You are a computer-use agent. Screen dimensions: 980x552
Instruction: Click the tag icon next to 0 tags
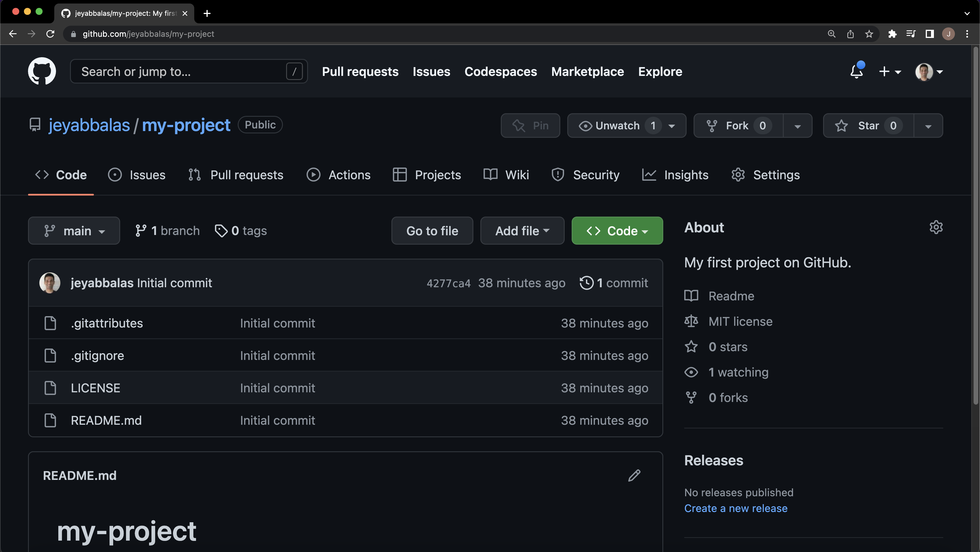click(221, 231)
